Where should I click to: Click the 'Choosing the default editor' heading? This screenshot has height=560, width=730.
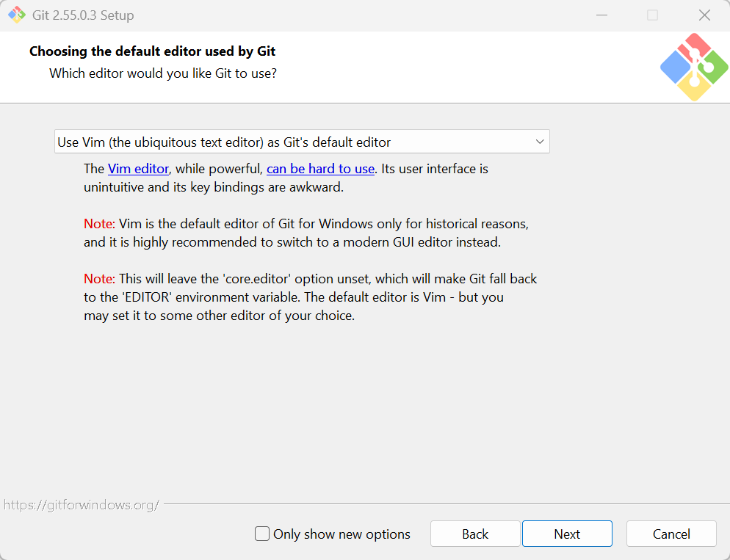[152, 51]
